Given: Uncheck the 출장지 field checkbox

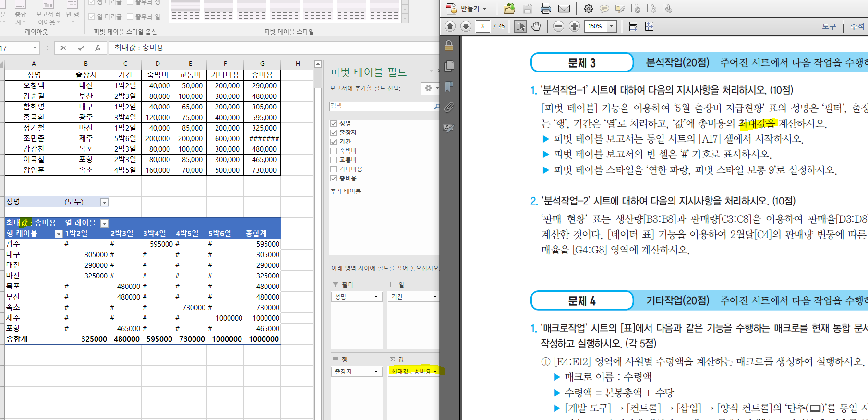Looking at the screenshot, I should (x=334, y=132).
